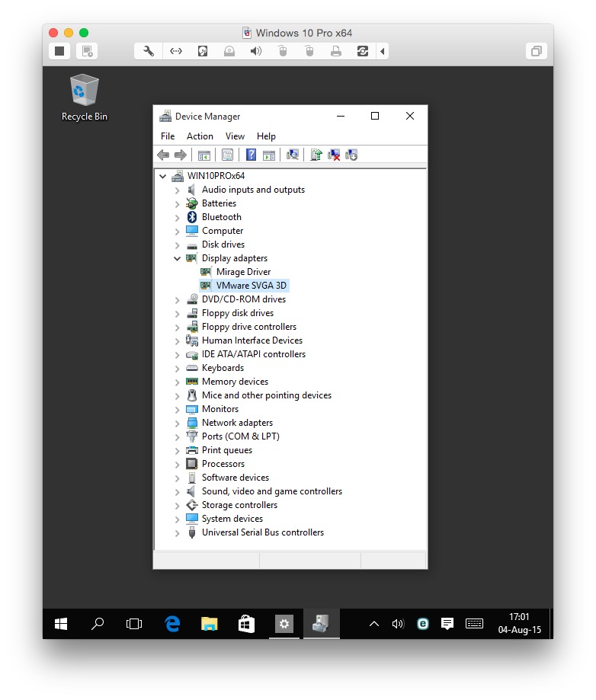Click the Update driver software icon
The width and height of the screenshot is (596, 700).
(x=316, y=155)
